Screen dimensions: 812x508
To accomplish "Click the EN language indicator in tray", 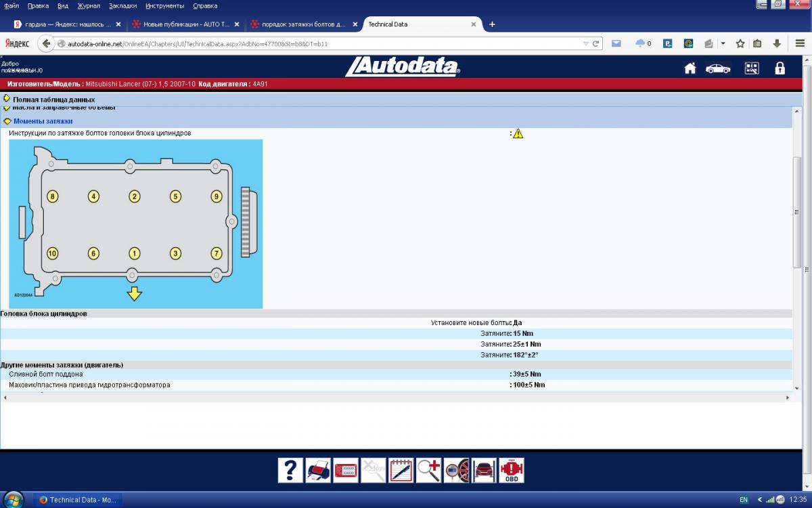I will (744, 500).
